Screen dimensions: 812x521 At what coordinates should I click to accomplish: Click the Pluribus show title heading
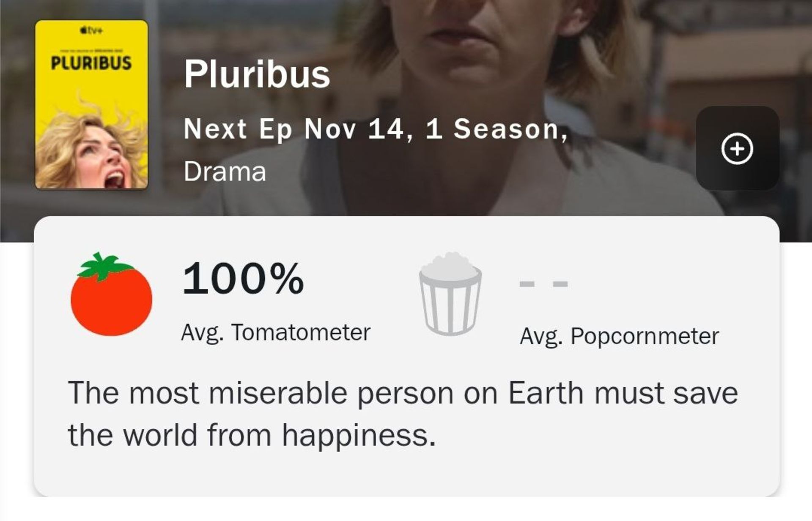pyautogui.click(x=257, y=74)
